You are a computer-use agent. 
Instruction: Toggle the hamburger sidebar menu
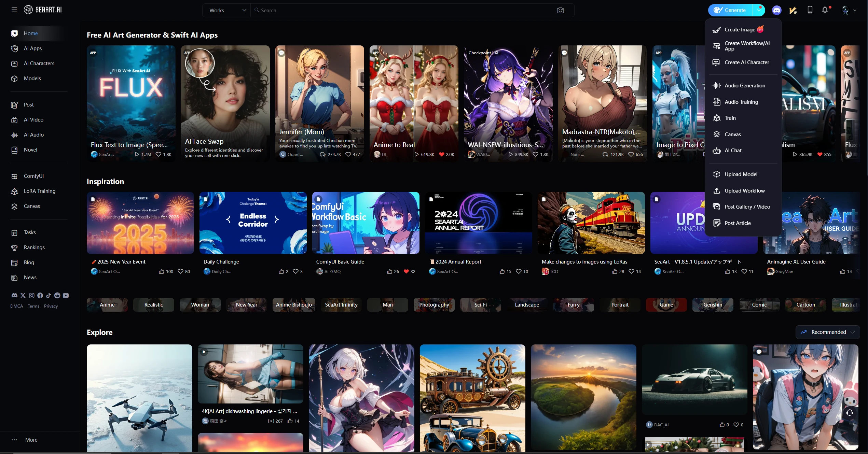coord(14,10)
